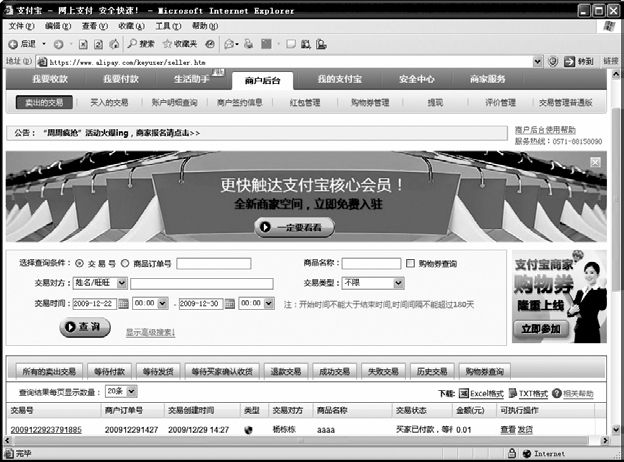Open end-date calendar icon next to 2009-12-30
The width and height of the screenshot is (624, 462).
coord(230,304)
